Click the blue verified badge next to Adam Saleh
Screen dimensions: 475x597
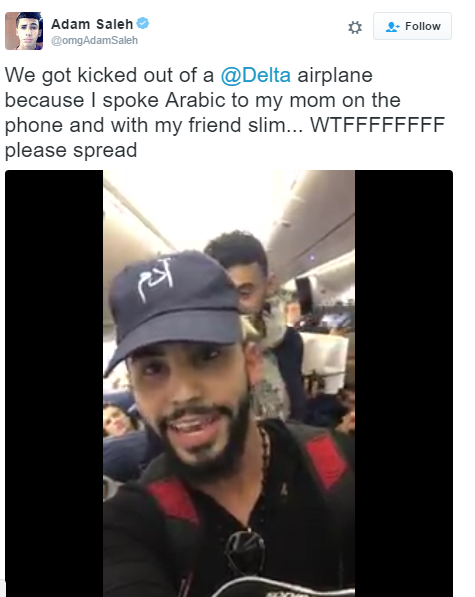pyautogui.click(x=143, y=23)
